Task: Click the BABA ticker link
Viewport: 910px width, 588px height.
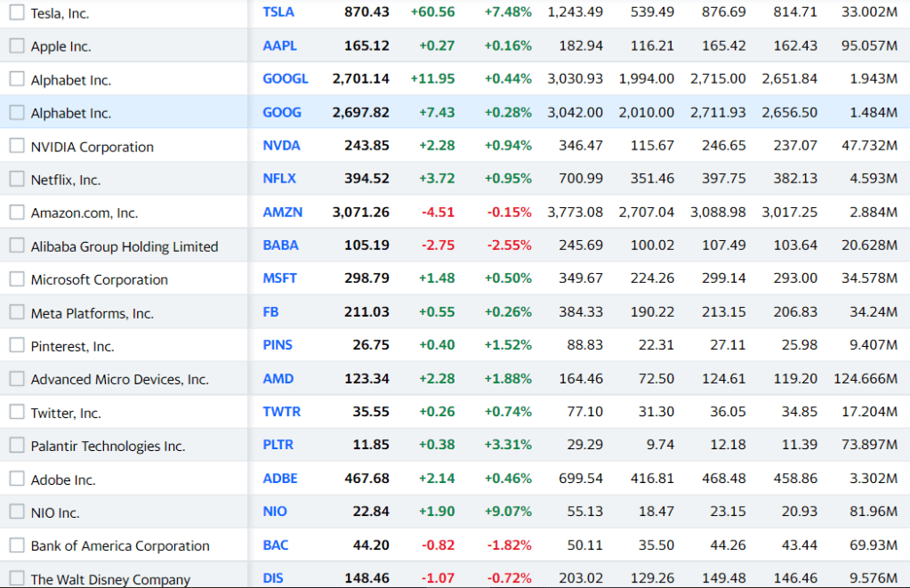Action: pyautogui.click(x=280, y=245)
